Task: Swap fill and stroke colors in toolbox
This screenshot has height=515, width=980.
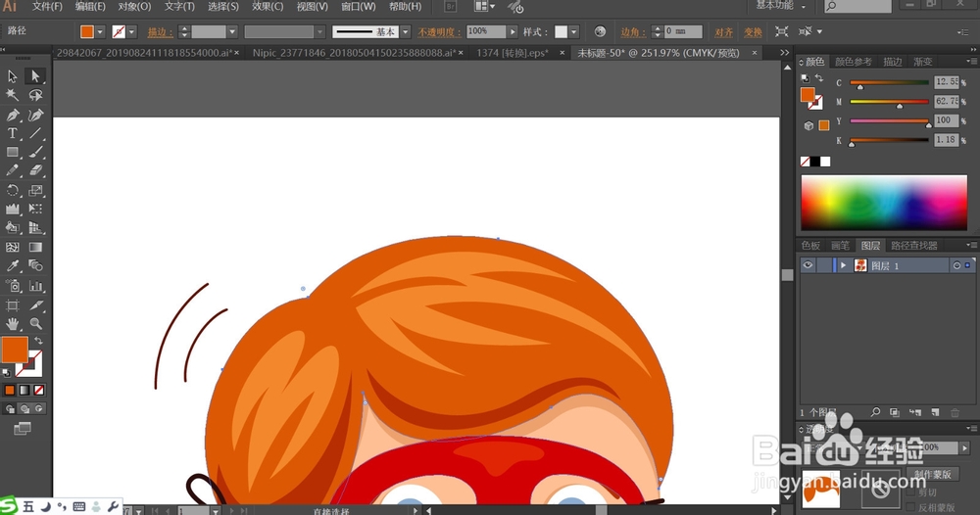Action: point(39,341)
